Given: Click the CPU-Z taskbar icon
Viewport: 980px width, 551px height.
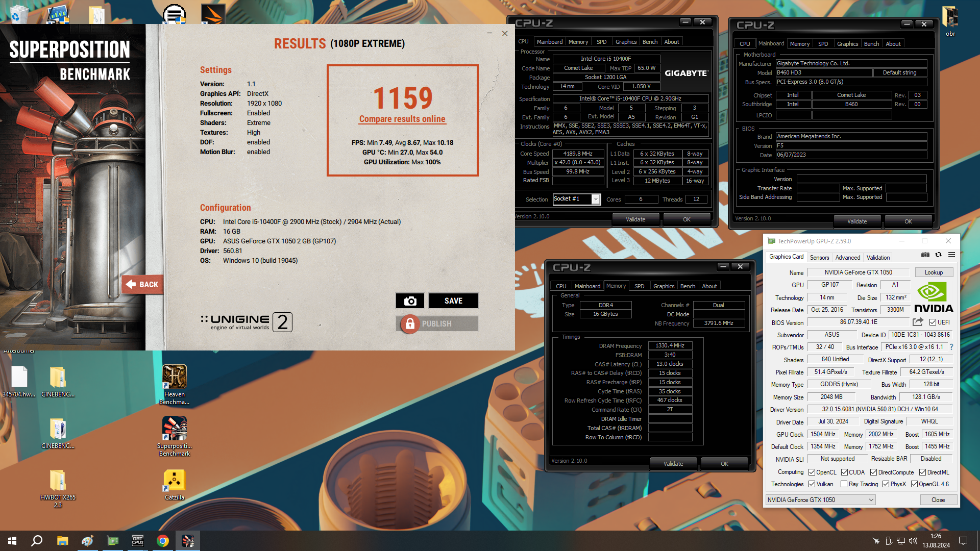Looking at the screenshot, I should 138,541.
